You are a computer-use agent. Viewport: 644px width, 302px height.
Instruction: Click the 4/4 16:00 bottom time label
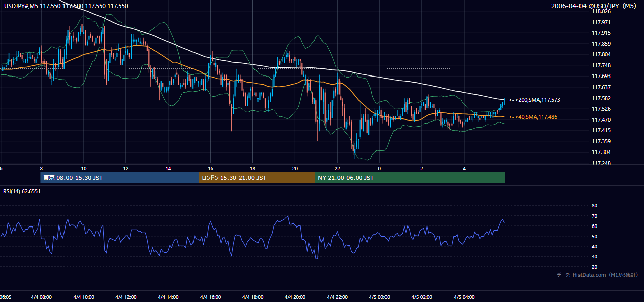pos(211,297)
